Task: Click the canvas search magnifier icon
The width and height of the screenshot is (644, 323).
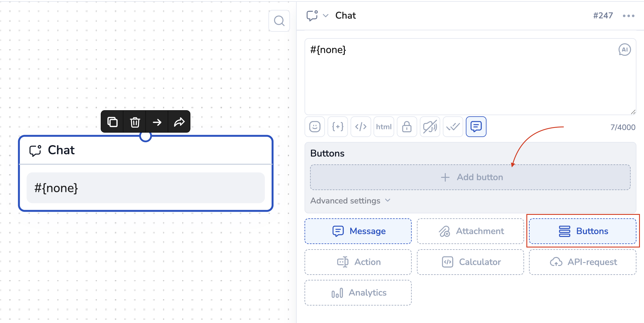Action: 279,21
